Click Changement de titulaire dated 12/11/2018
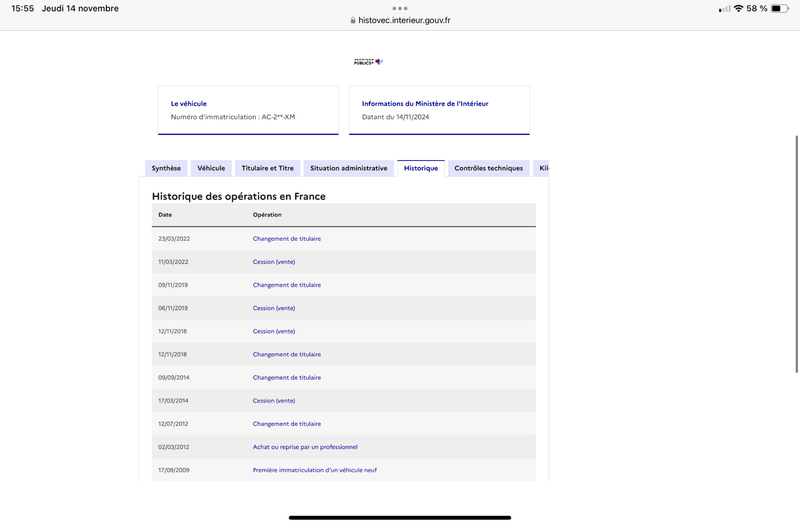 tap(287, 355)
